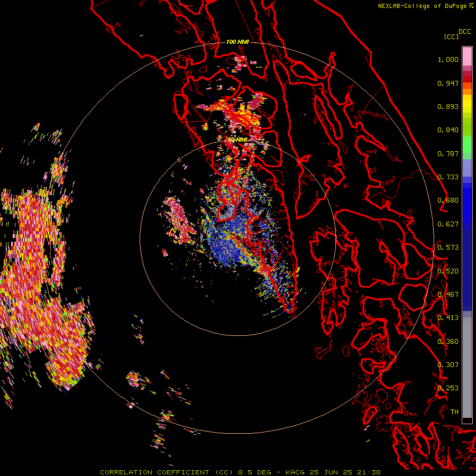This screenshot has height=476, width=476.
Task: Select the 0.840 legend value
Action: [x=448, y=130]
